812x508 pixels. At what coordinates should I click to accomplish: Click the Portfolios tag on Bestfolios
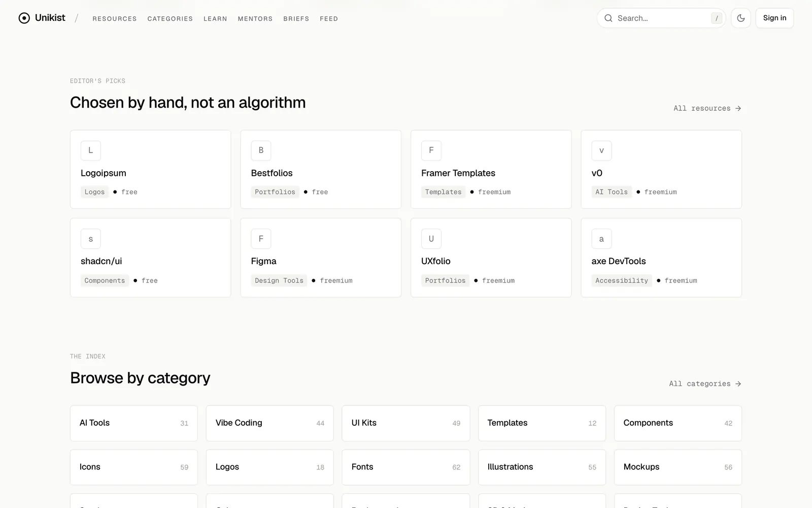pyautogui.click(x=275, y=192)
